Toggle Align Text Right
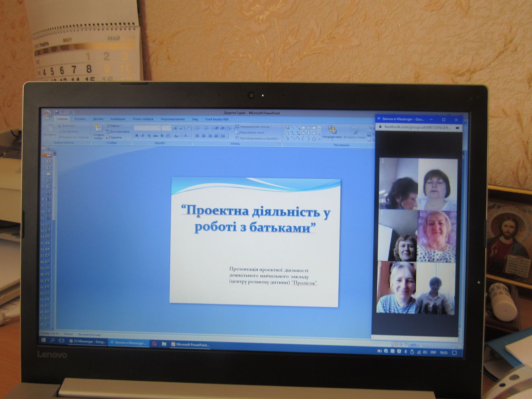532x399 pixels. [210, 136]
